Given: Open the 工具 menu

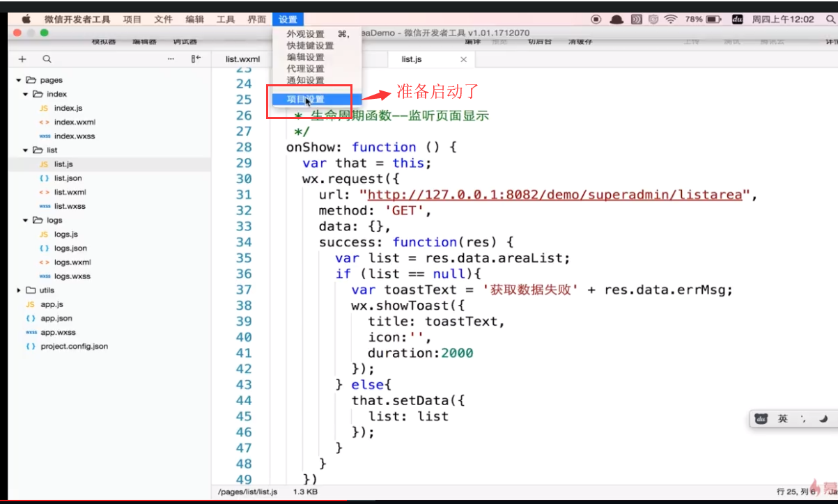Looking at the screenshot, I should 226,19.
